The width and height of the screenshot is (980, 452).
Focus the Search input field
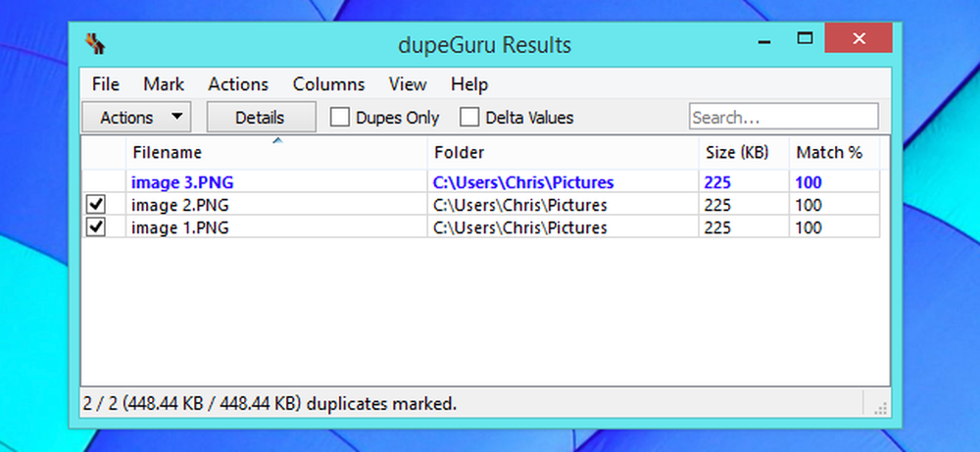(x=784, y=117)
